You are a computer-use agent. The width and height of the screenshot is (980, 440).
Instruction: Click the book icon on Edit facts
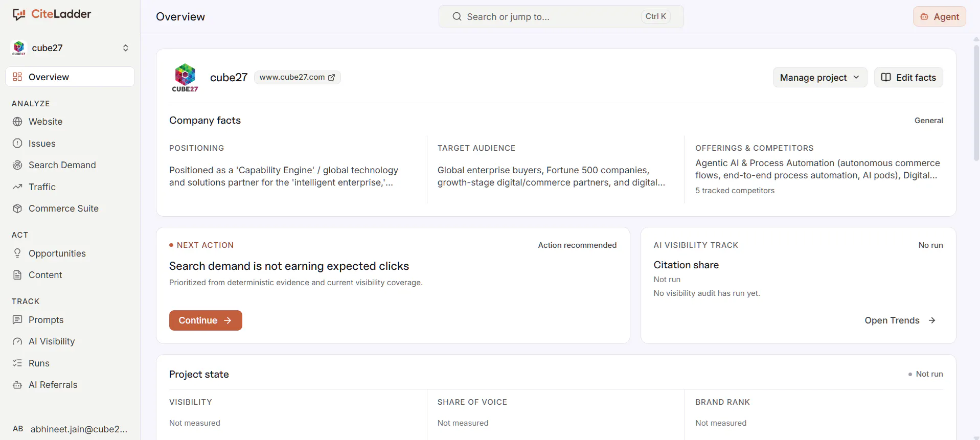click(886, 77)
